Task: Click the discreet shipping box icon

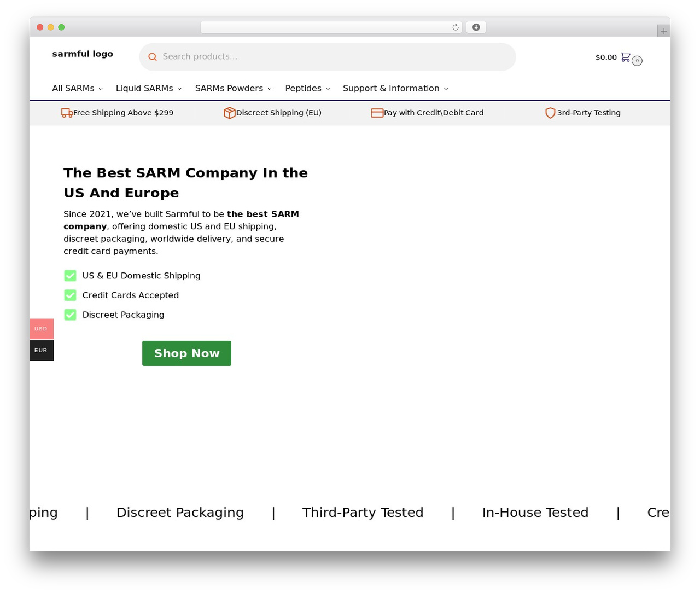Action: pos(229,113)
